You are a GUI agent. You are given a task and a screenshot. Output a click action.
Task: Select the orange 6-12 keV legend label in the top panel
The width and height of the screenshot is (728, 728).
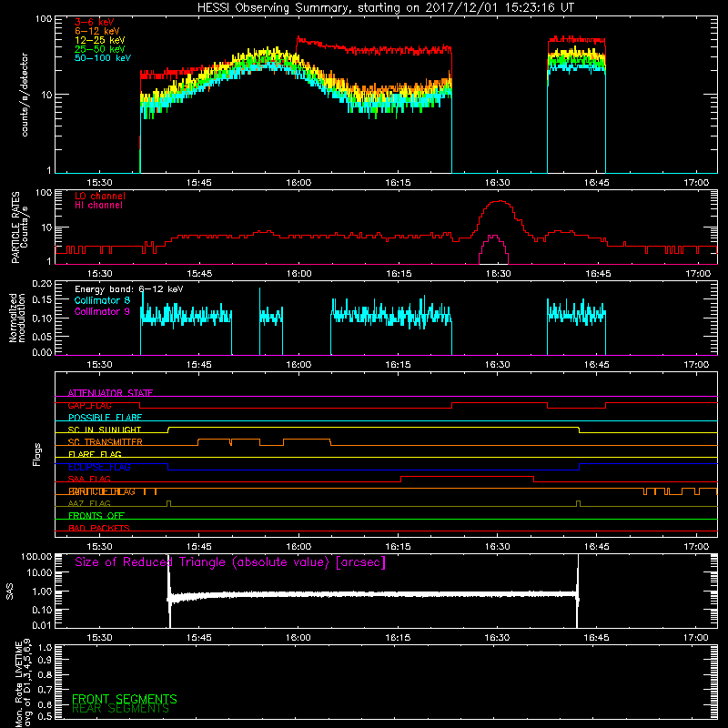tap(97, 31)
